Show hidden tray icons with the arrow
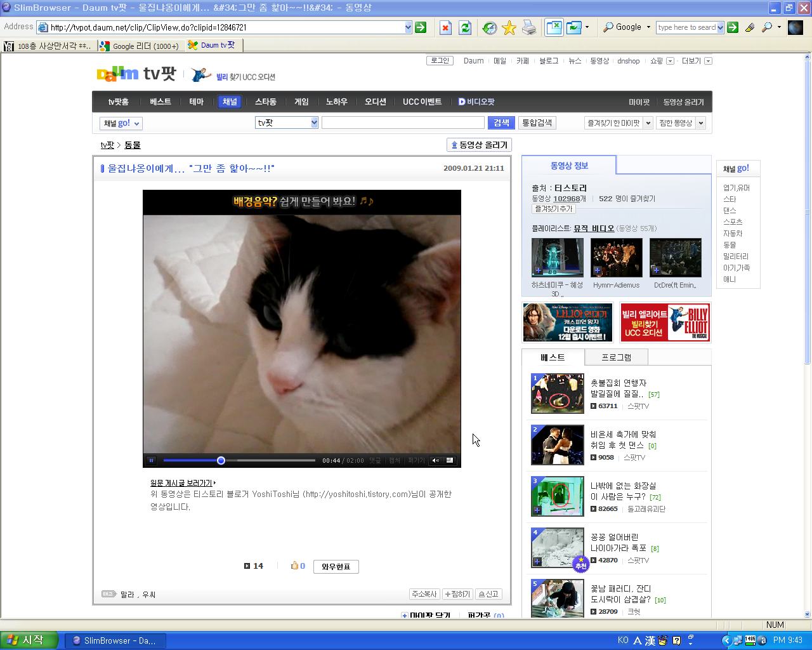 (726, 640)
